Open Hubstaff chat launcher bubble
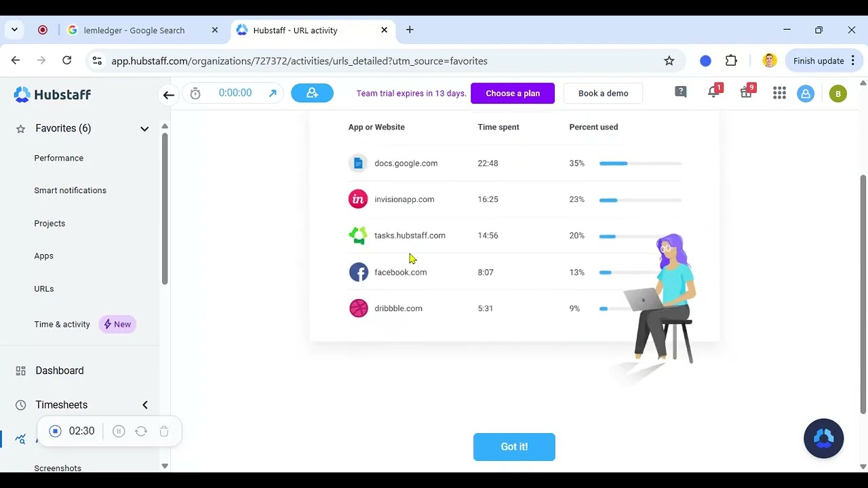The image size is (868, 488). [823, 439]
